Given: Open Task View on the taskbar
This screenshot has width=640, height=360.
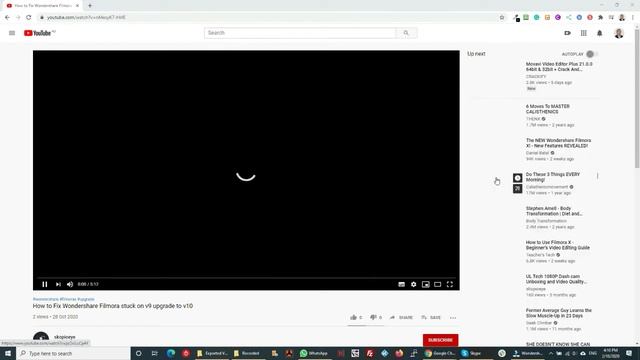Looking at the screenshot, I should click(x=154, y=353).
